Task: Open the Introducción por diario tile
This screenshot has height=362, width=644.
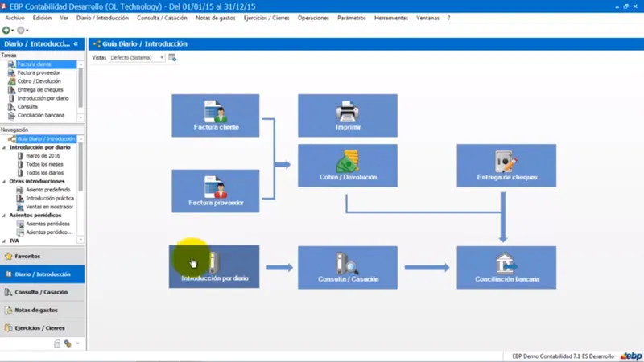Action: point(214,267)
